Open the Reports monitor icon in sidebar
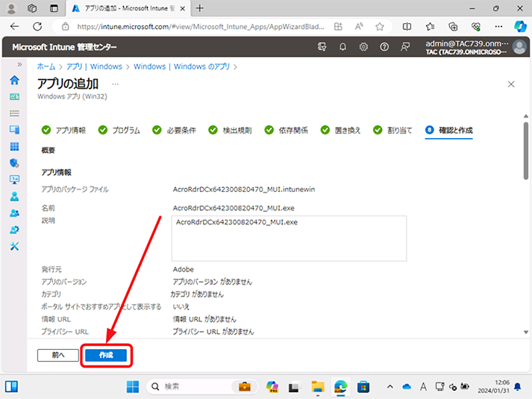The image size is (532, 399). point(14,180)
